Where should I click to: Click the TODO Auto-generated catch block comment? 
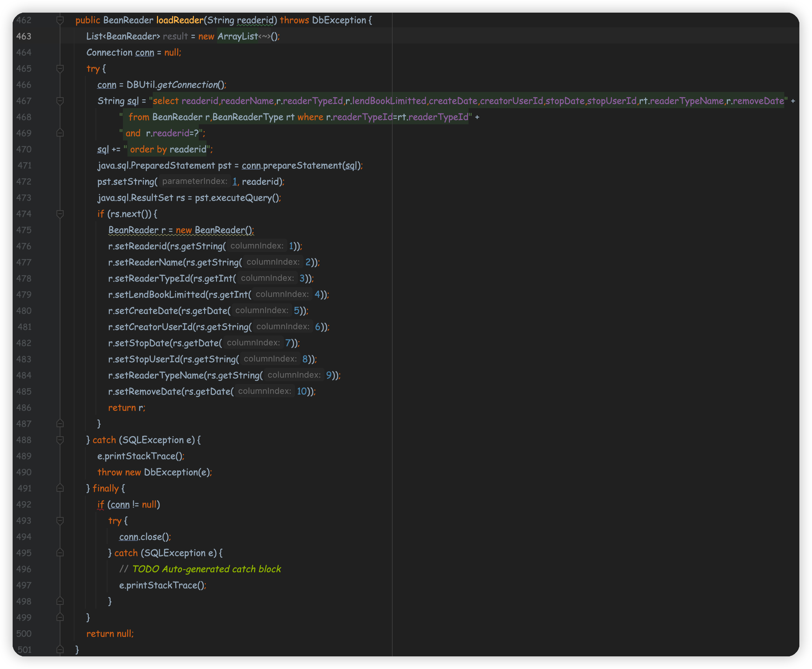tap(200, 570)
